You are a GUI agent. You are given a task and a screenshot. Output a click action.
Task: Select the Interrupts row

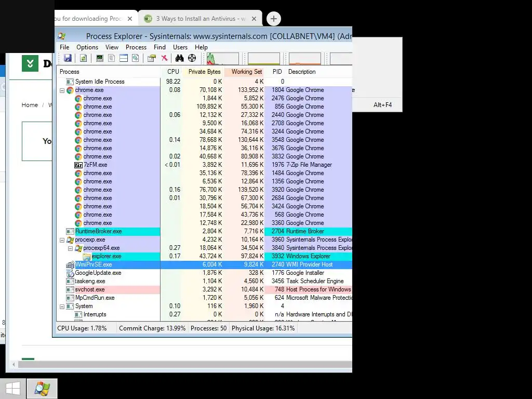205,314
